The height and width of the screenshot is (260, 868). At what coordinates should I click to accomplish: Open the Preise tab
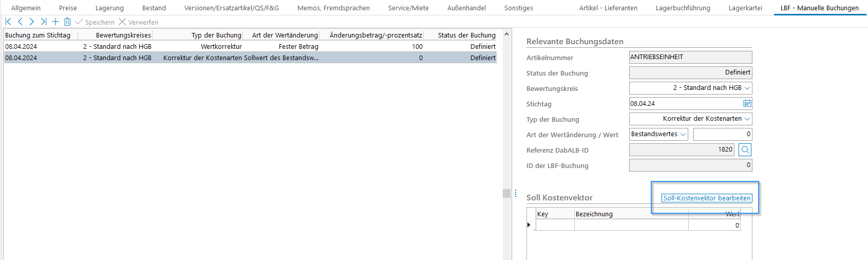click(68, 8)
